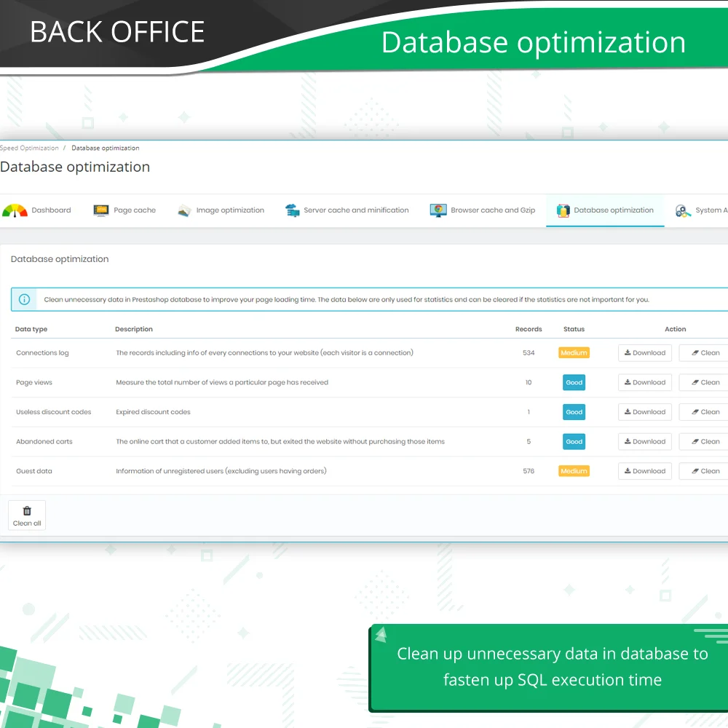This screenshot has height=728, width=728.
Task: Switch to the Image optimization tab
Action: pos(230,210)
